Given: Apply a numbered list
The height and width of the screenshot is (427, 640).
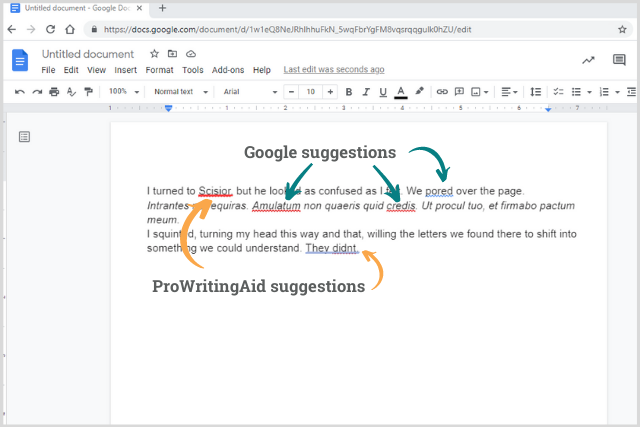Looking at the screenshot, I should click(604, 92).
